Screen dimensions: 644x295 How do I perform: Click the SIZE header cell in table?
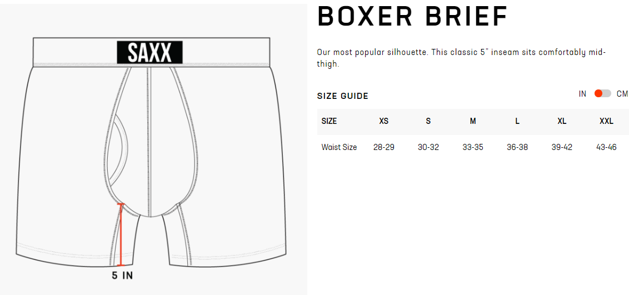[x=329, y=121]
